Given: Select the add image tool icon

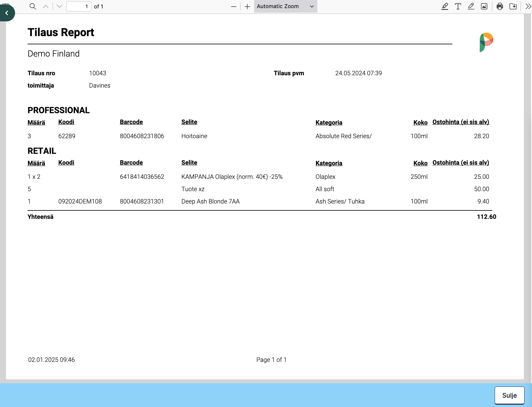Looking at the screenshot, I should [x=484, y=6].
